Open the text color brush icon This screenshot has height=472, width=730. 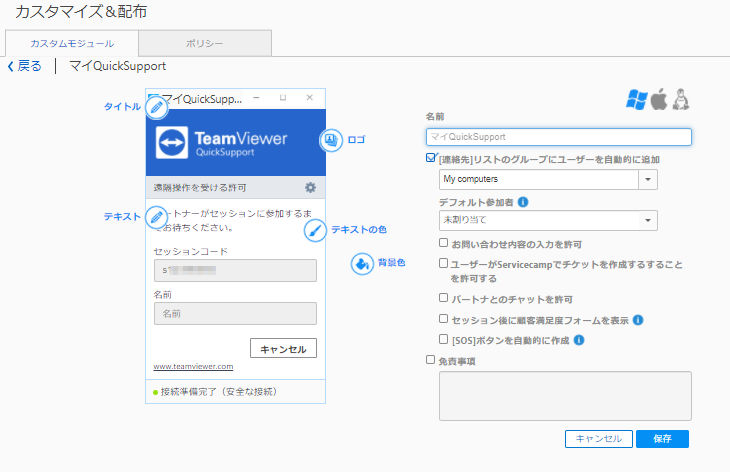(x=315, y=230)
